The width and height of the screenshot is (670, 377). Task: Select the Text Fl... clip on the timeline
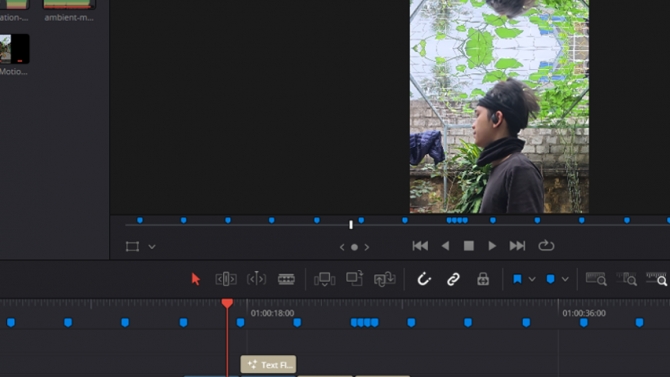click(x=268, y=365)
